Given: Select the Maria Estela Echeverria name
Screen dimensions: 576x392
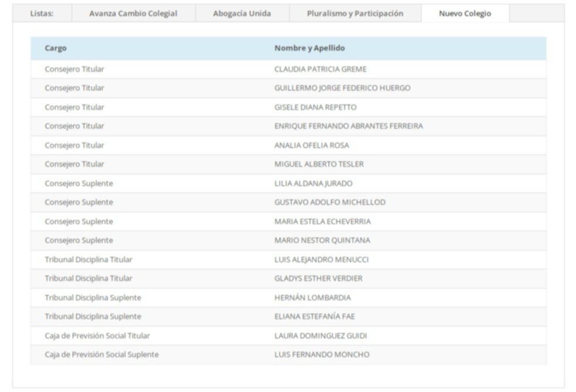Looking at the screenshot, I should [x=322, y=221].
